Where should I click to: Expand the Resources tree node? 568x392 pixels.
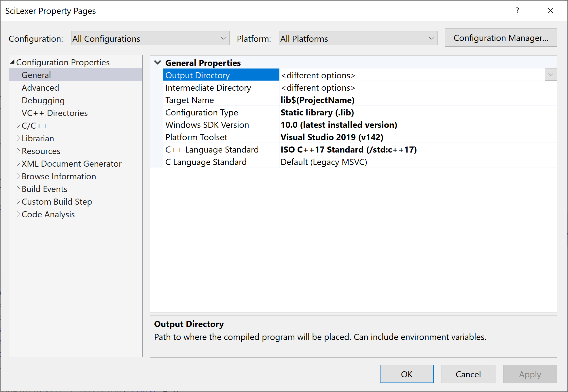[18, 151]
